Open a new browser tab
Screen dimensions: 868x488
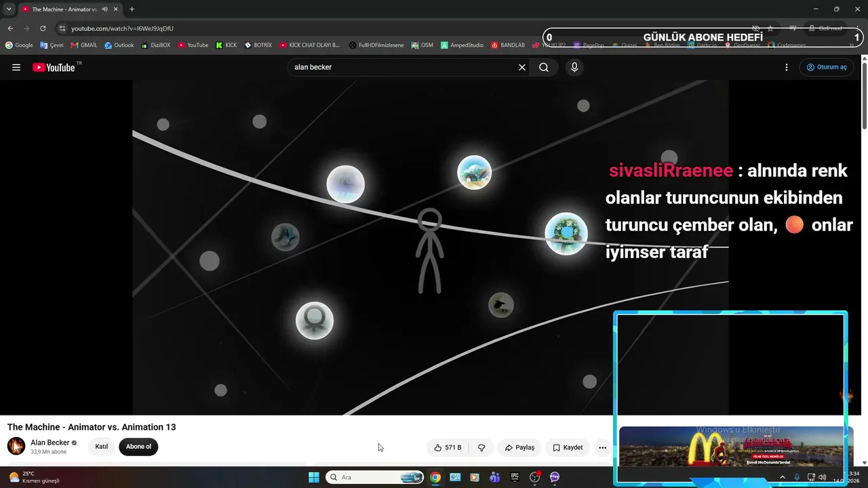tap(132, 9)
